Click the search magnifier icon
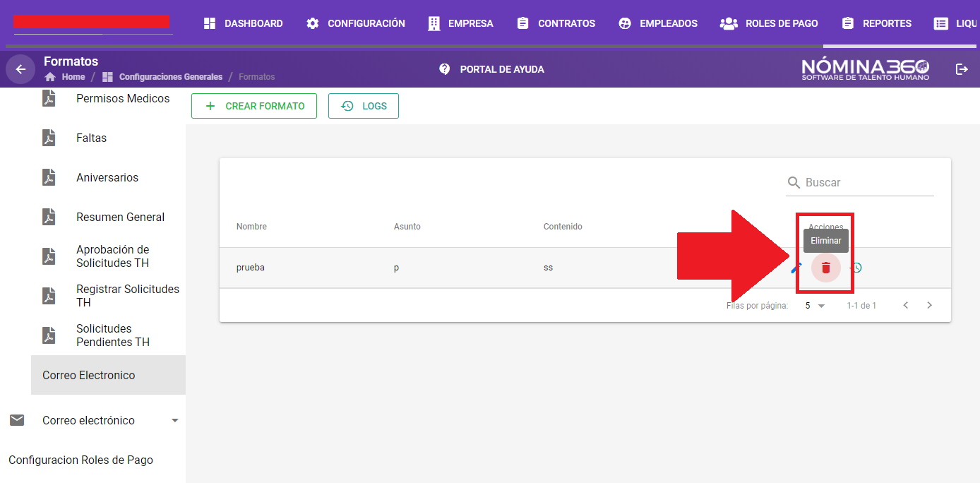 794,183
